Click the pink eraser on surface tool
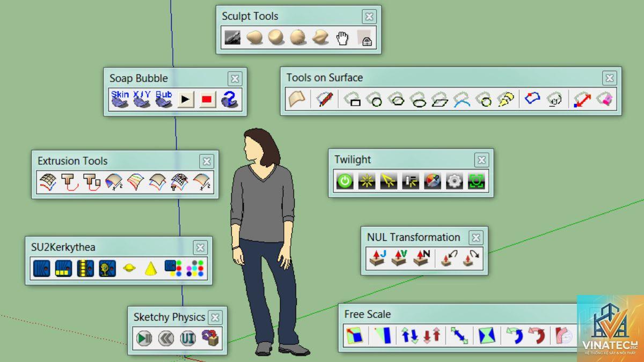This screenshot has width=644, height=362. tap(604, 100)
